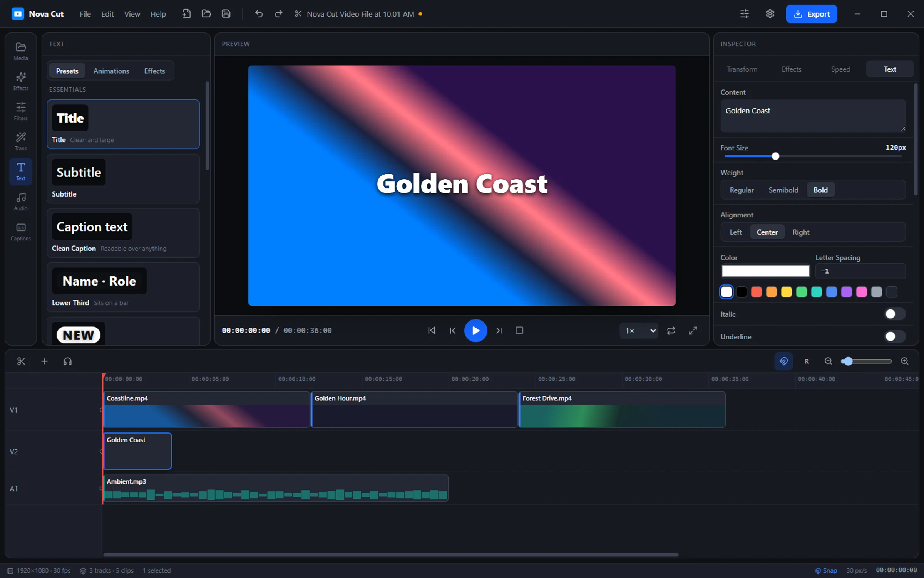Click the redo arrow icon
Viewport: 924px width, 578px height.
click(x=278, y=14)
